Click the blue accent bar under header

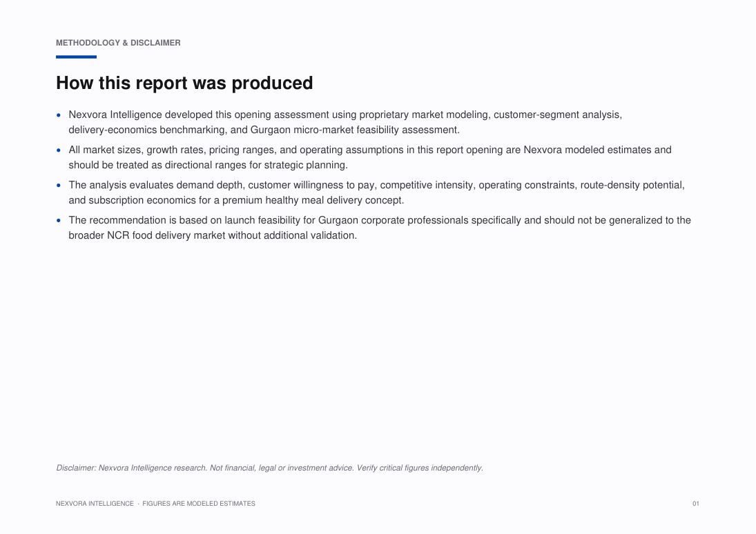(76, 57)
